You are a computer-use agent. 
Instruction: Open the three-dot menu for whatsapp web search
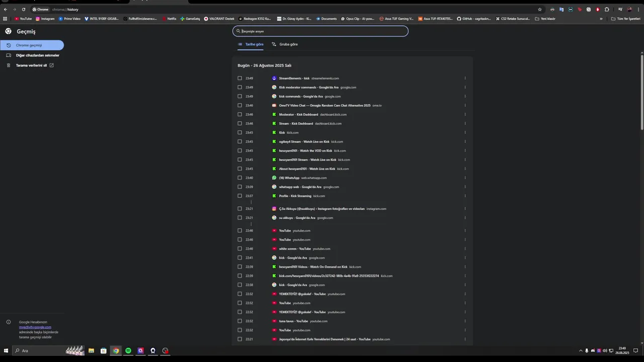(465, 187)
